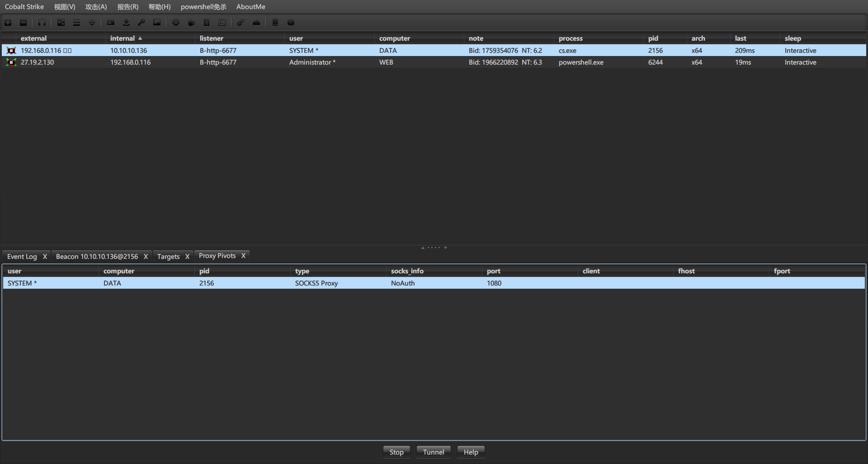Click the Stop button
This screenshot has width=868, height=464.
click(396, 452)
